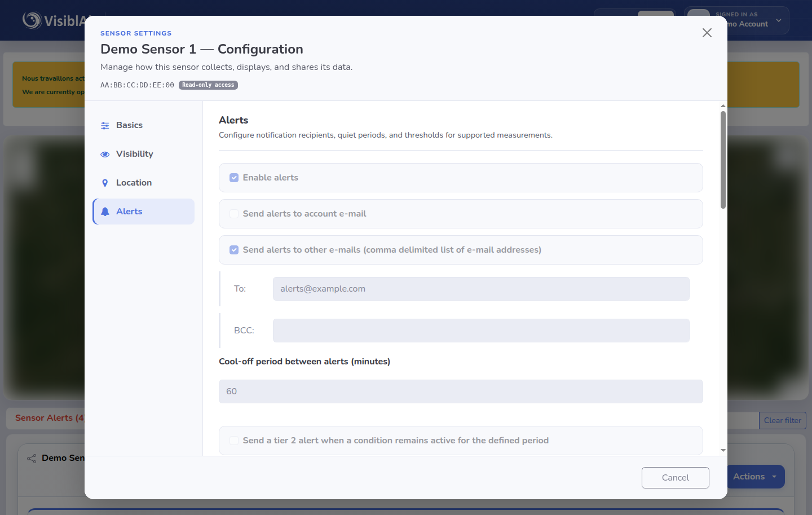
Task: Click the map pin icon beside Location
Action: [105, 183]
